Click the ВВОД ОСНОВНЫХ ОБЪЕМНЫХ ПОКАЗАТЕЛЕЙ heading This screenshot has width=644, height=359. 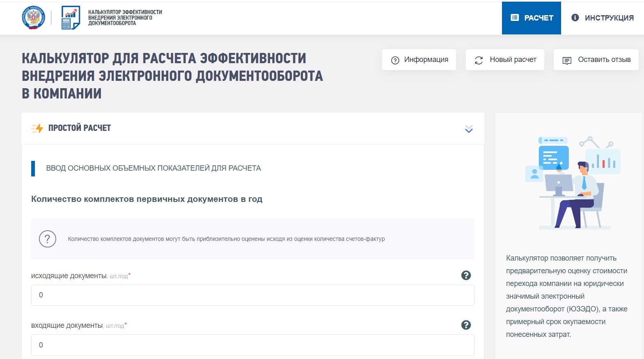point(154,168)
